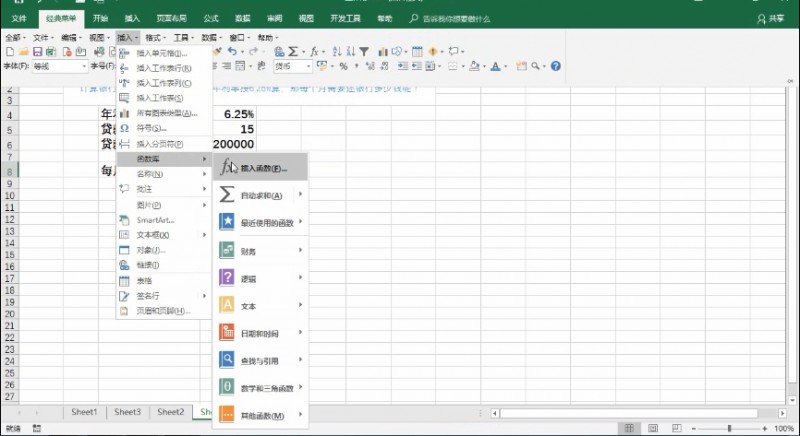Image resolution: width=800 pixels, height=436 pixels.
Task: Click the New blank workbook icon
Action: coord(10,52)
